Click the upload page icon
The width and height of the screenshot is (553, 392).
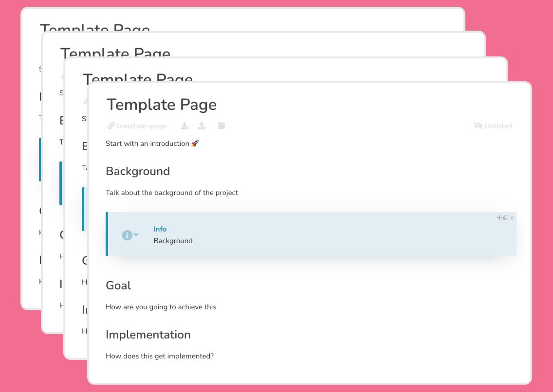(x=202, y=126)
